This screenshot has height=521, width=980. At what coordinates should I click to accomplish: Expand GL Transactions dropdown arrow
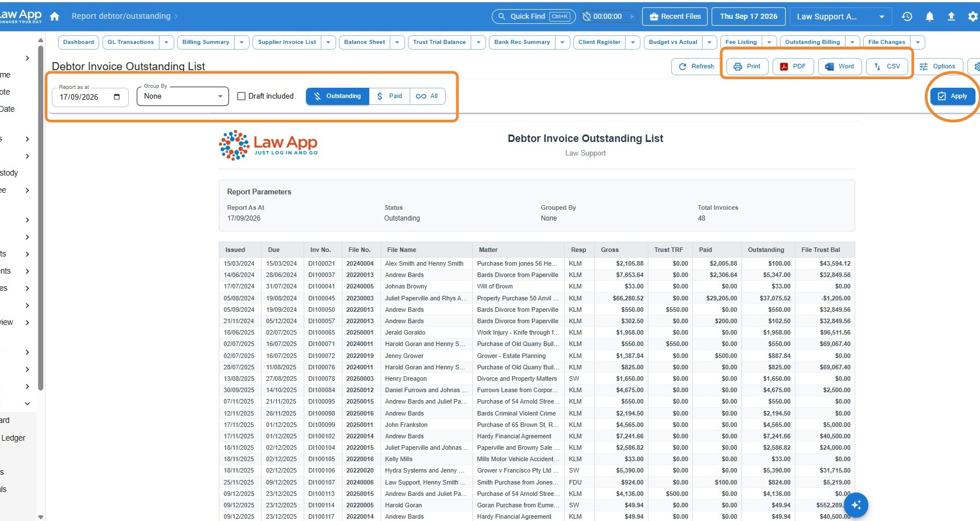pos(166,42)
